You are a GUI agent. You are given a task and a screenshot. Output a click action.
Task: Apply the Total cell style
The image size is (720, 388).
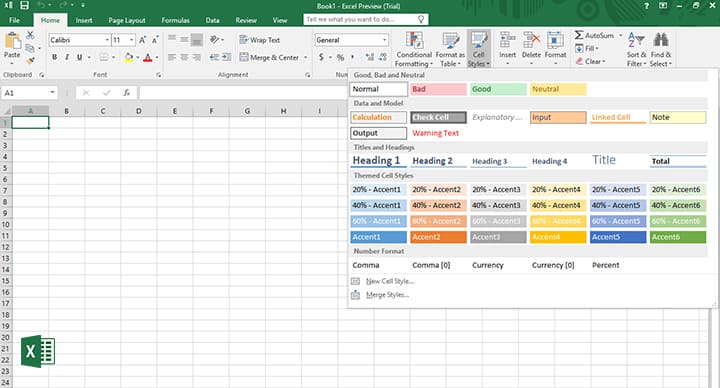678,161
